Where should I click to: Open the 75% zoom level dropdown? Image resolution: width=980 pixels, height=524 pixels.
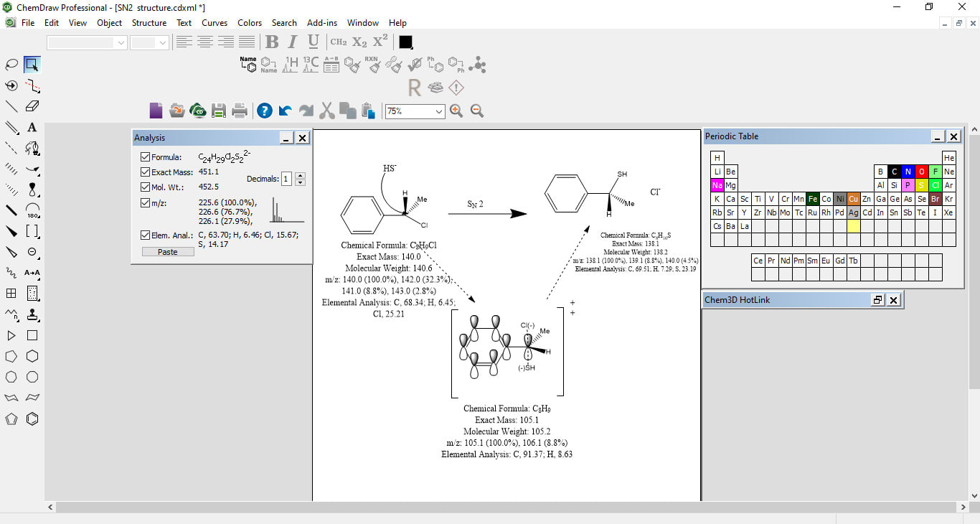pos(438,111)
